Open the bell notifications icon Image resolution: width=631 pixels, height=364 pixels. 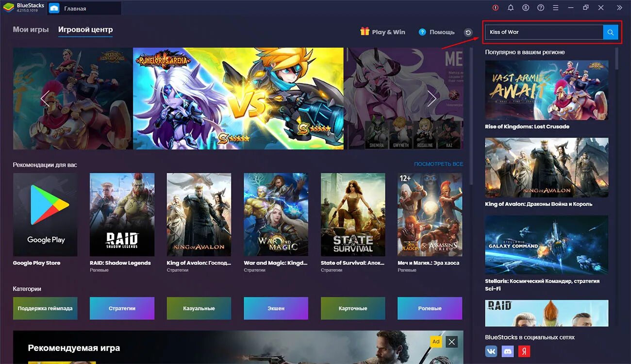click(x=511, y=8)
